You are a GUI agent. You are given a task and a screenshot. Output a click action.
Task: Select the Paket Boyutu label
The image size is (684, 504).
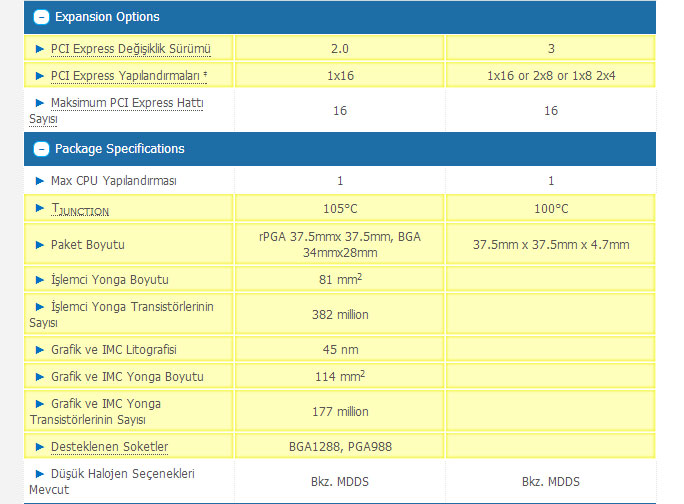coord(88,245)
